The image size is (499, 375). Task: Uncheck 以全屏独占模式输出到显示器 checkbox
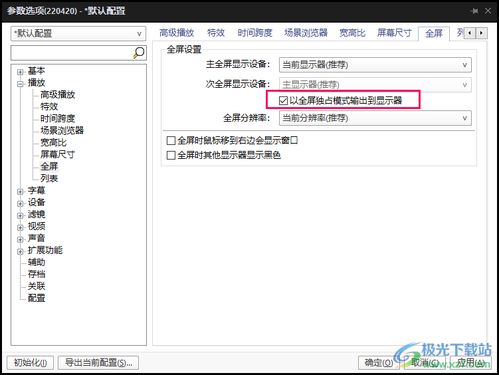point(283,100)
